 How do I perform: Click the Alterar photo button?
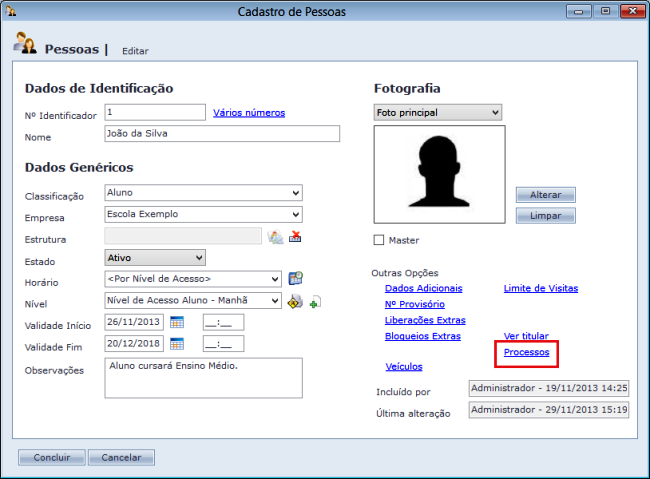(545, 195)
